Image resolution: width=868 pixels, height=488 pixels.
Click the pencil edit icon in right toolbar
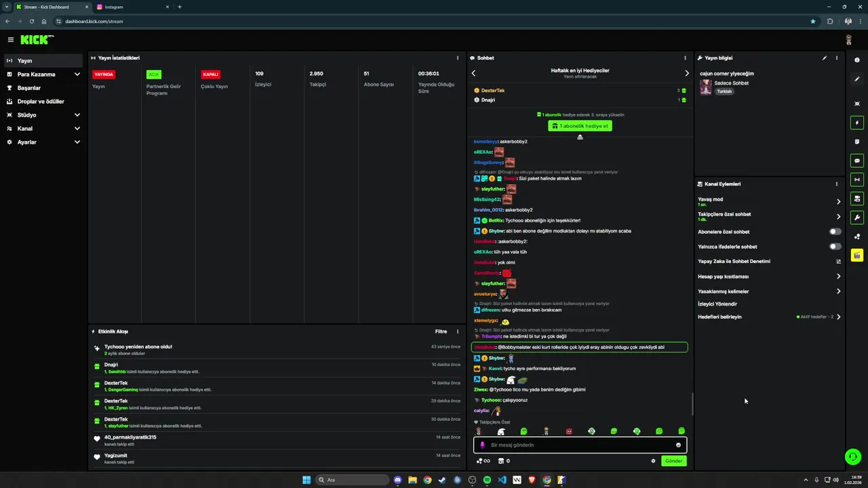pyautogui.click(x=857, y=79)
